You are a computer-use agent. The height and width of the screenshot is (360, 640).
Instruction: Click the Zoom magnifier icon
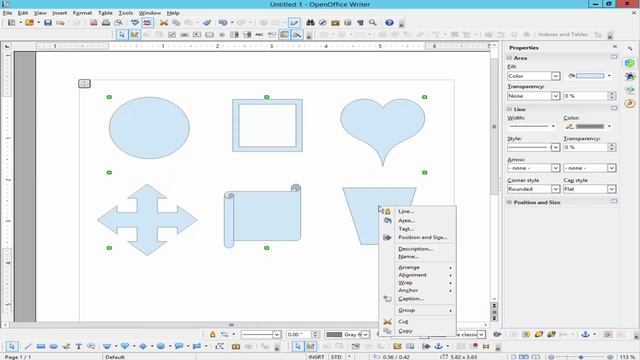373,23
